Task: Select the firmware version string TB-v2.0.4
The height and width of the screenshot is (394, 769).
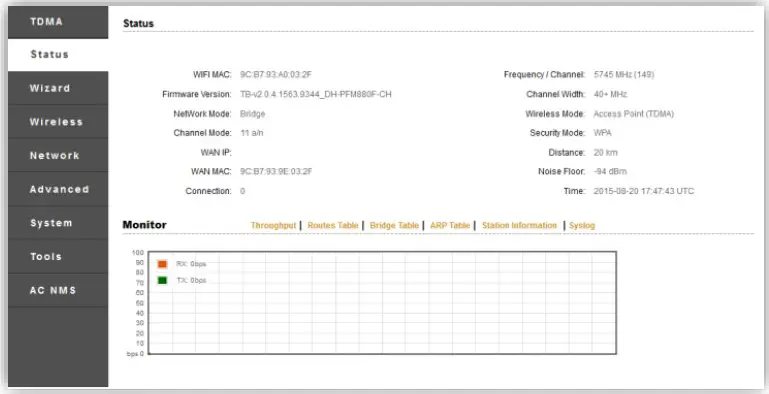Action: (x=316, y=94)
